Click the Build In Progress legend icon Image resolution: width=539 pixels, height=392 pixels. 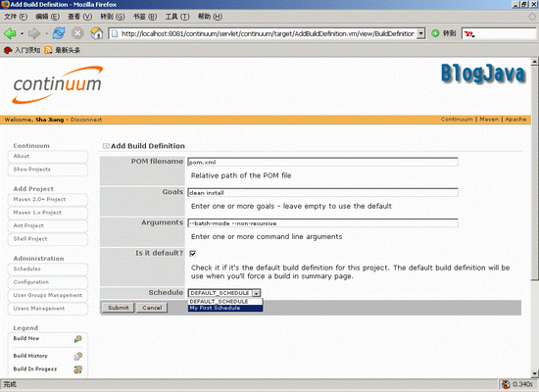point(78,369)
